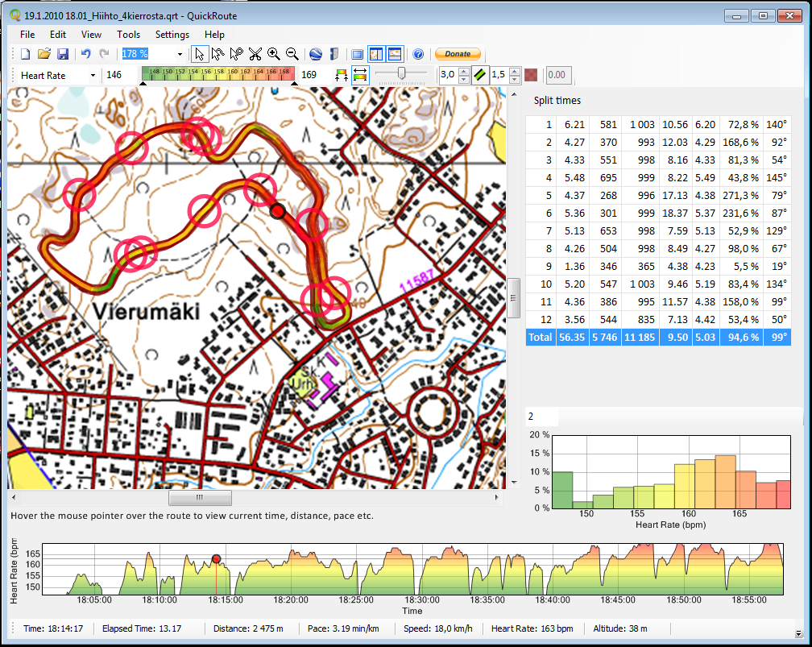
Task: Save the route with the floppy icon
Action: (63, 54)
